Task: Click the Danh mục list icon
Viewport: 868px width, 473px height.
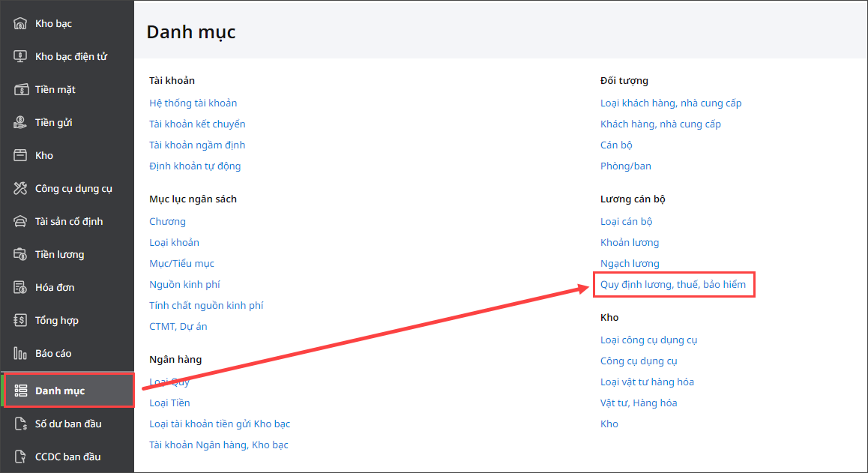Action: click(20, 391)
